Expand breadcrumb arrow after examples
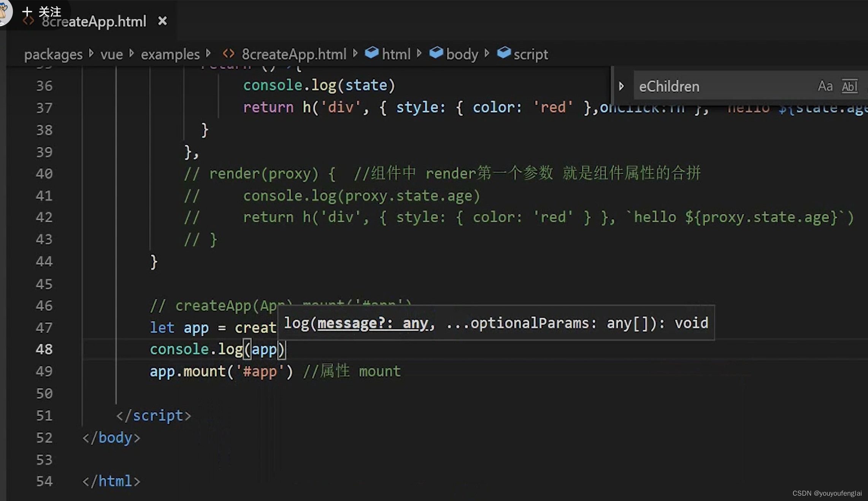Screen dimensions: 868x501 208,53
